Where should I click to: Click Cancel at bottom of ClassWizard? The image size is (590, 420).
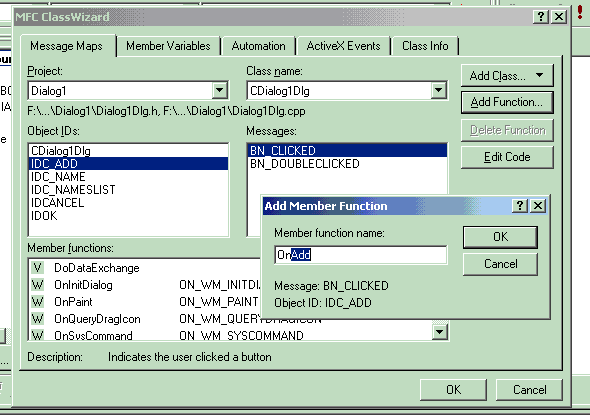tap(529, 390)
